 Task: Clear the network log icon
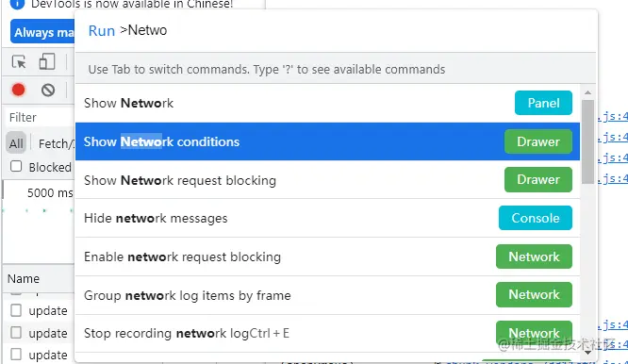pyautogui.click(x=48, y=90)
